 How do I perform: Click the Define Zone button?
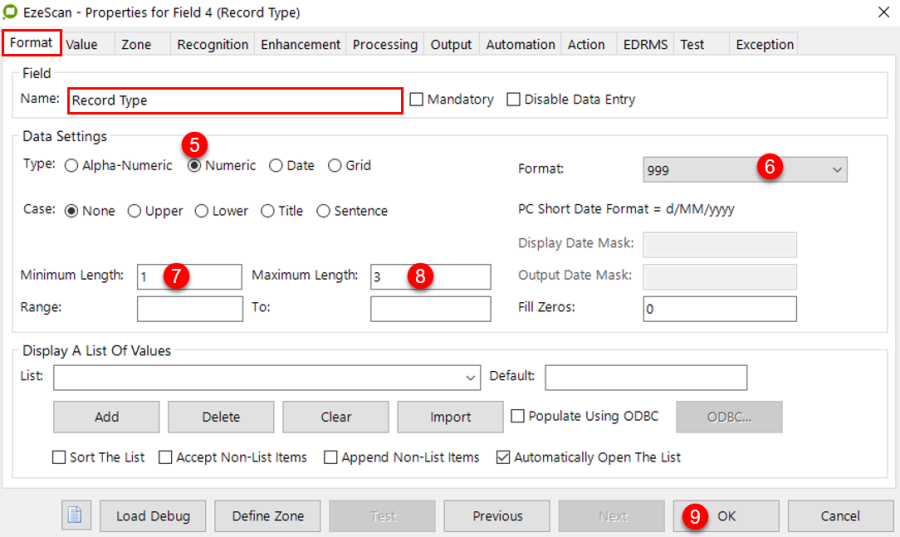point(267,516)
